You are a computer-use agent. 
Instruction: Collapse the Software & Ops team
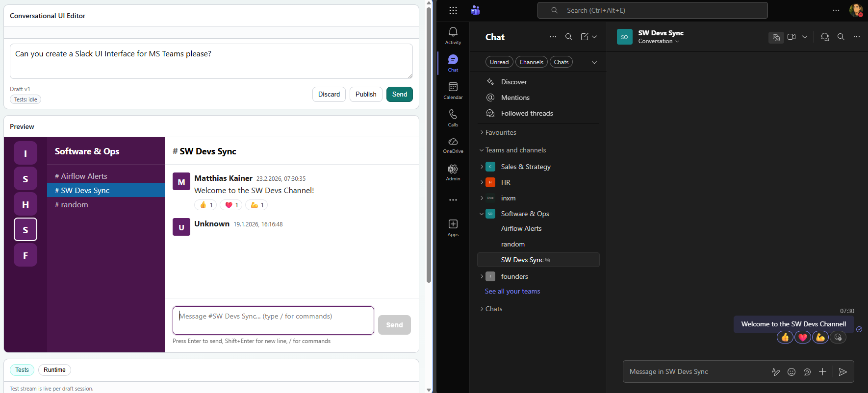click(482, 214)
